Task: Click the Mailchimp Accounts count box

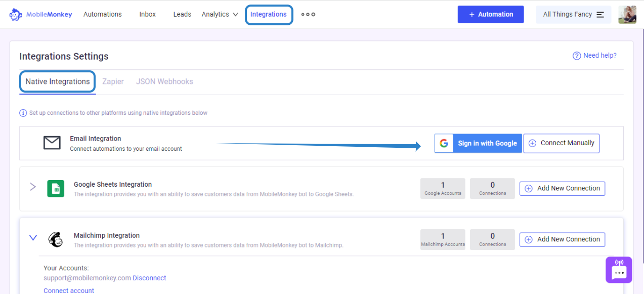Action: point(443,239)
